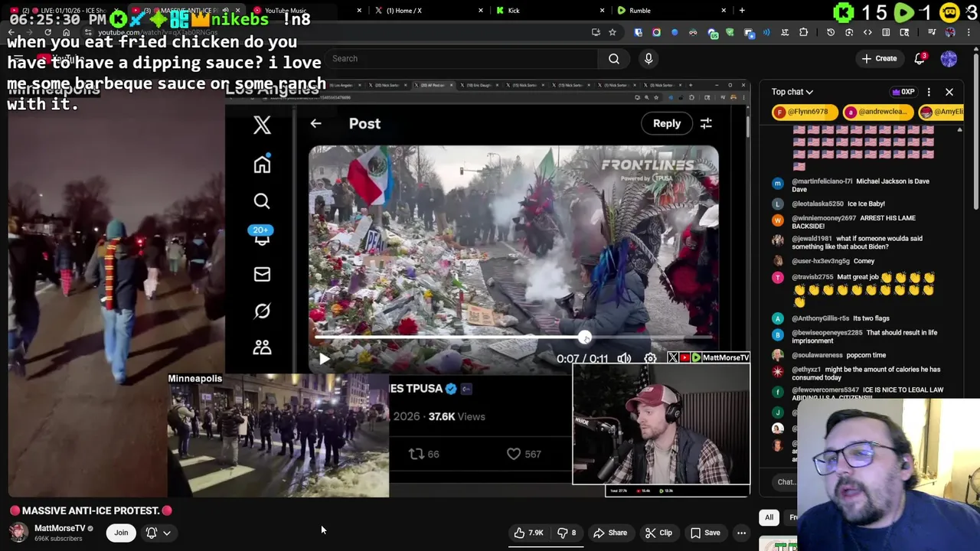Open @Flynn6978 pinned super chat
This screenshot has width=980, height=551.
tap(805, 112)
